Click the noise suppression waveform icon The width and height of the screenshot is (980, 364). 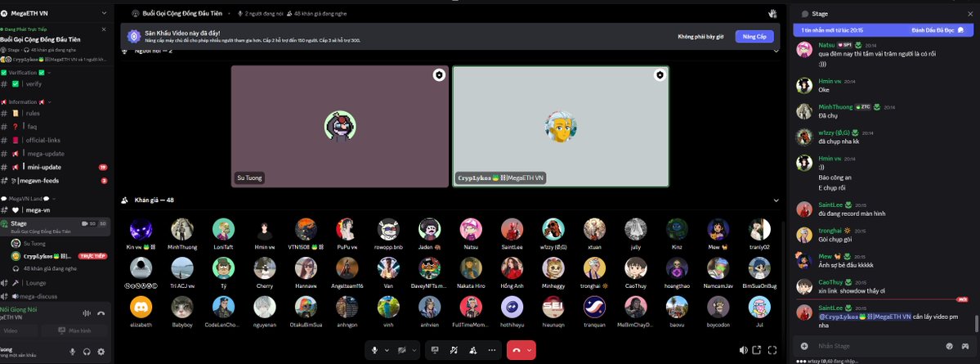coord(87,312)
